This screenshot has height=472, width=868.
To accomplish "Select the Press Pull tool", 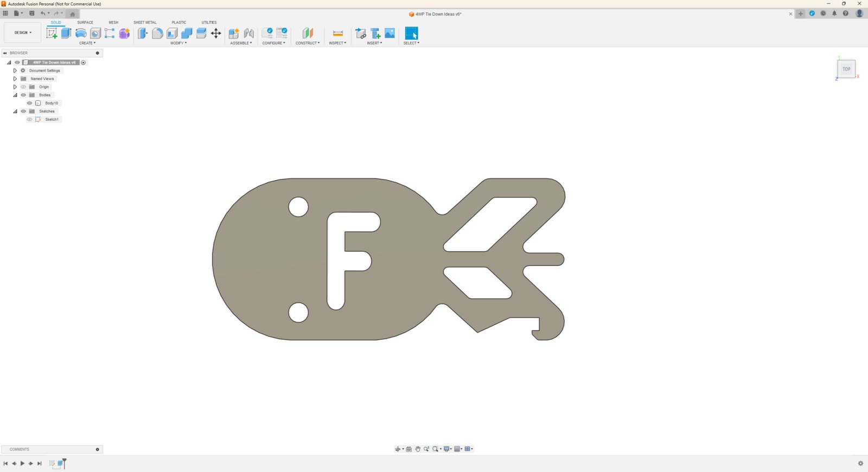I will point(143,33).
